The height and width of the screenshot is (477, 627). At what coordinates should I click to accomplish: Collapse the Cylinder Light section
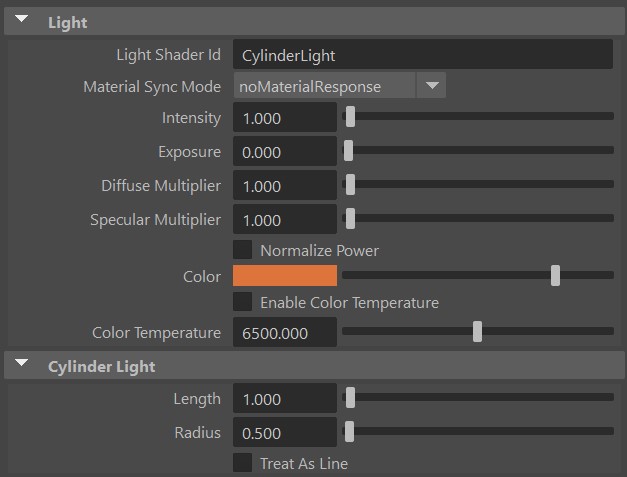point(23,366)
